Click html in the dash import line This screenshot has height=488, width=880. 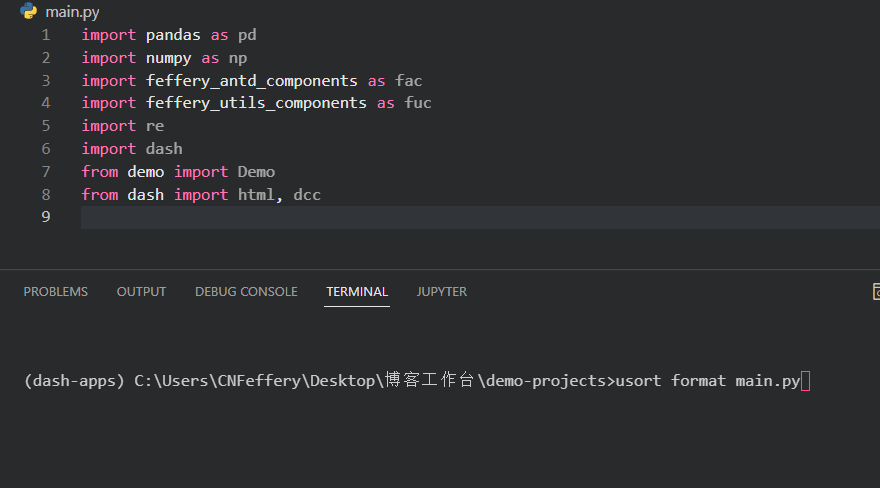[x=256, y=195]
